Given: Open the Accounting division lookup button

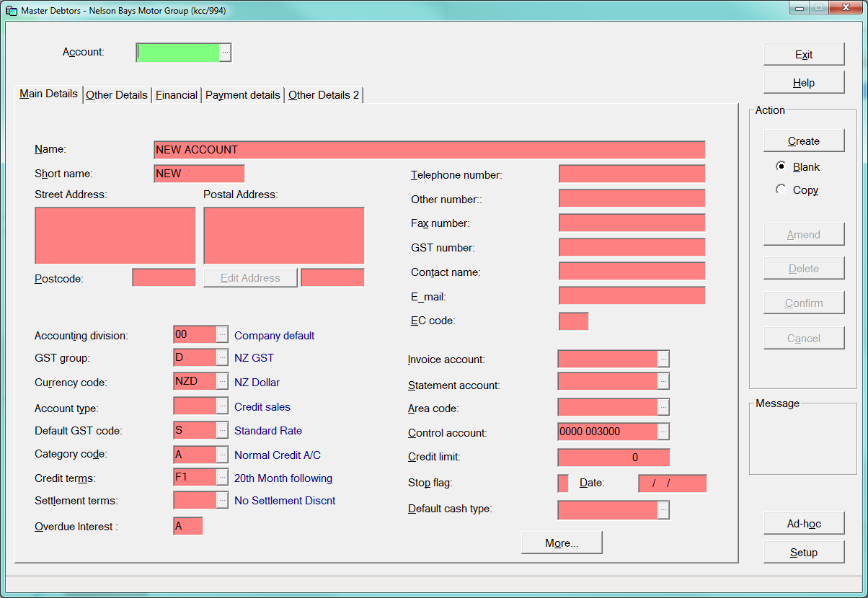Looking at the screenshot, I should [x=222, y=335].
